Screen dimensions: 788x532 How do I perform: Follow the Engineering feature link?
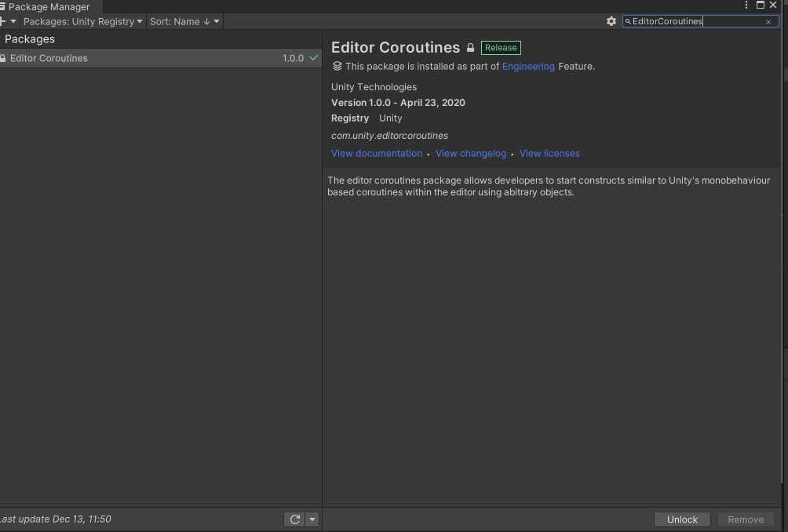528,67
